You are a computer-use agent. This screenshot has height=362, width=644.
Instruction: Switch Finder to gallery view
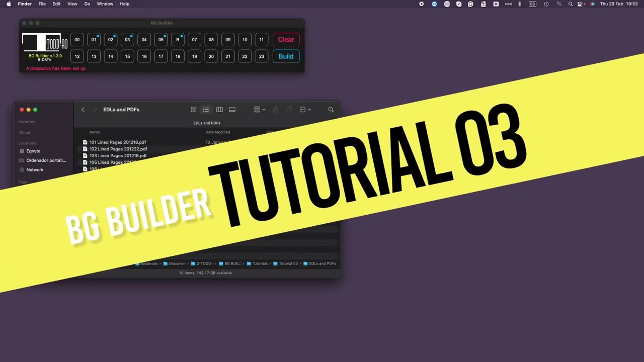pos(232,110)
